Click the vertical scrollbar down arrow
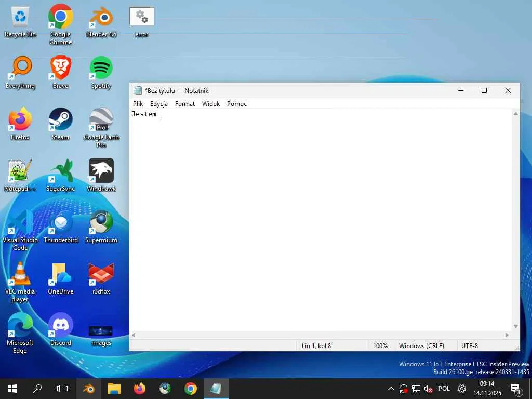This screenshot has height=399, width=532. tap(516, 326)
